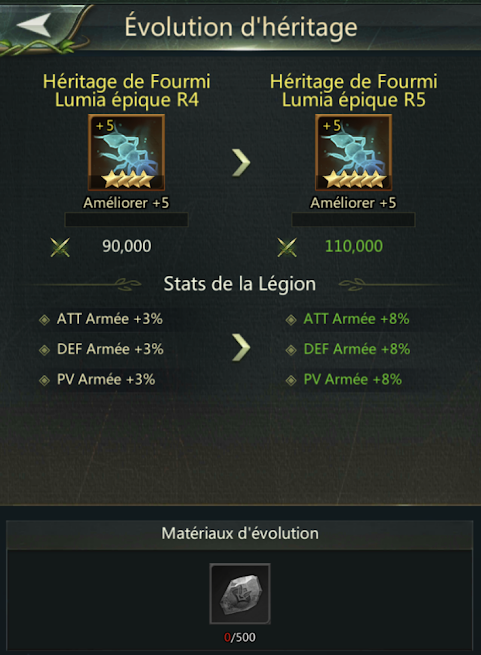Viewport: 481px width, 655px height.
Task: Click the Matériaux d'évolution header
Action: click(240, 534)
